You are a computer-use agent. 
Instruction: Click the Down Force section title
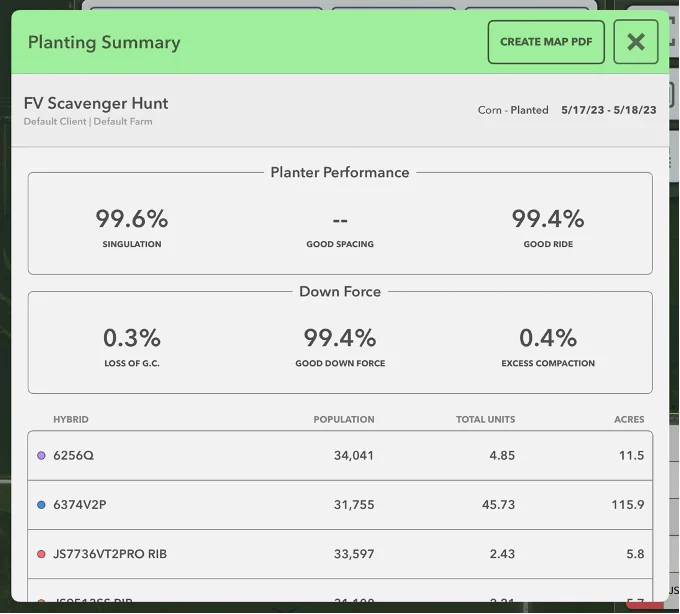point(340,291)
